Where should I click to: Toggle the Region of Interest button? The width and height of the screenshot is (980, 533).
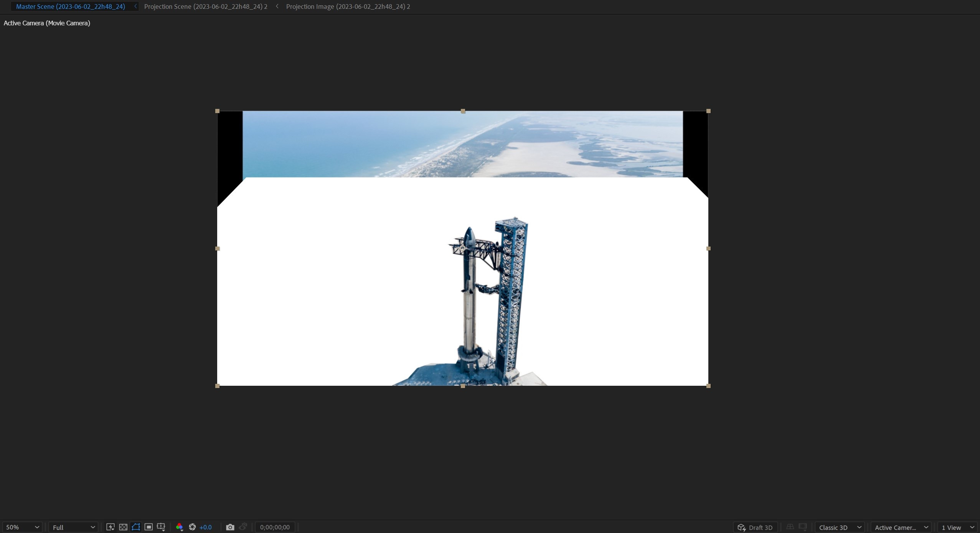[148, 527]
